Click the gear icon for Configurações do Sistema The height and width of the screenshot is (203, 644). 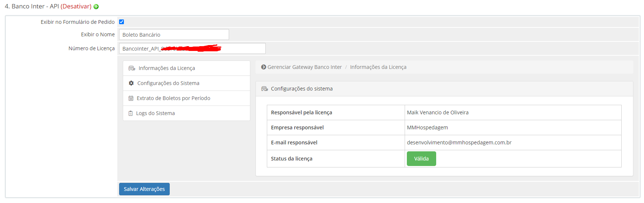[x=131, y=83]
